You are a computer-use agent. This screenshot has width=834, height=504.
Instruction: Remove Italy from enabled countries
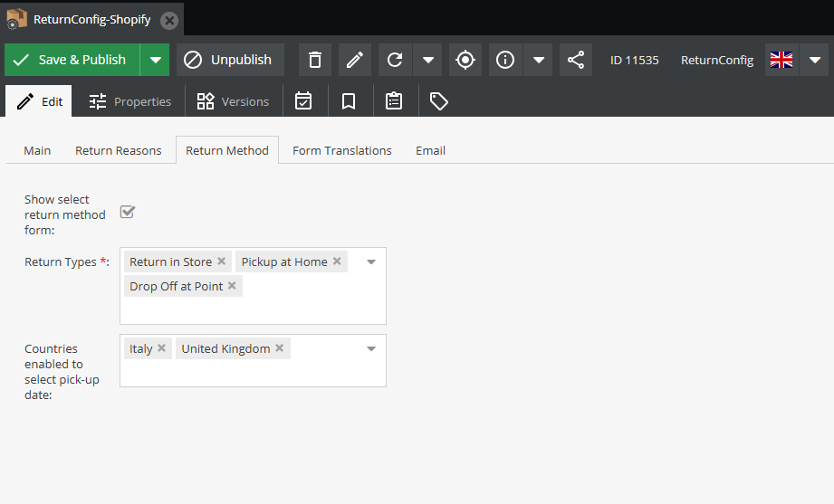tap(161, 348)
